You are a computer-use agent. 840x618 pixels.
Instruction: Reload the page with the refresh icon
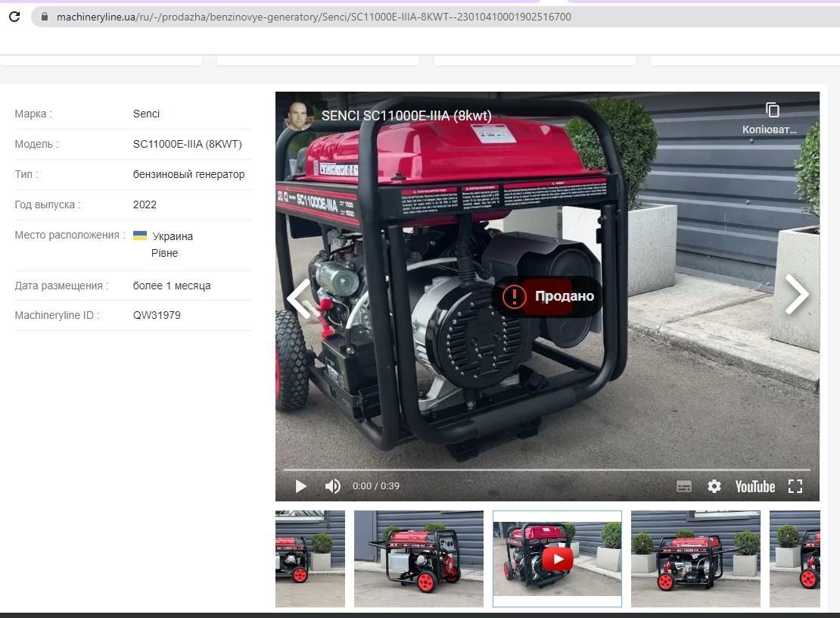point(14,17)
